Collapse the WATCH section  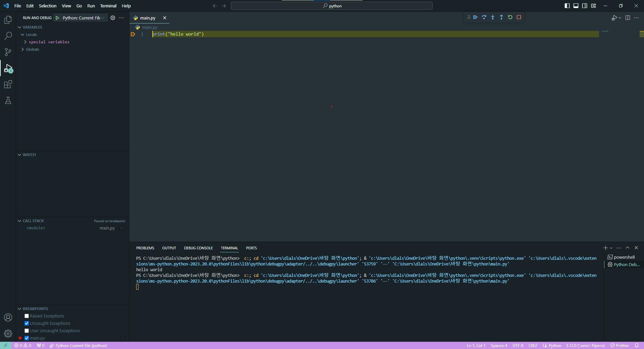pyautogui.click(x=19, y=155)
